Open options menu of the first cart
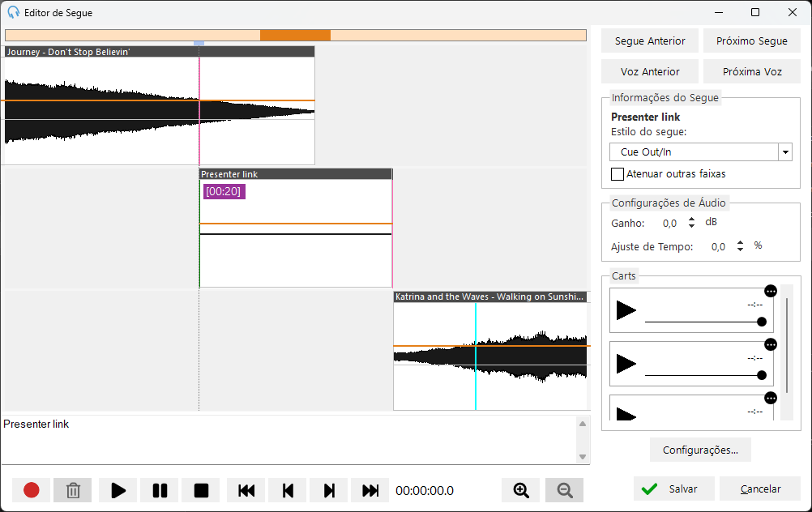The height and width of the screenshot is (512, 812). point(771,292)
